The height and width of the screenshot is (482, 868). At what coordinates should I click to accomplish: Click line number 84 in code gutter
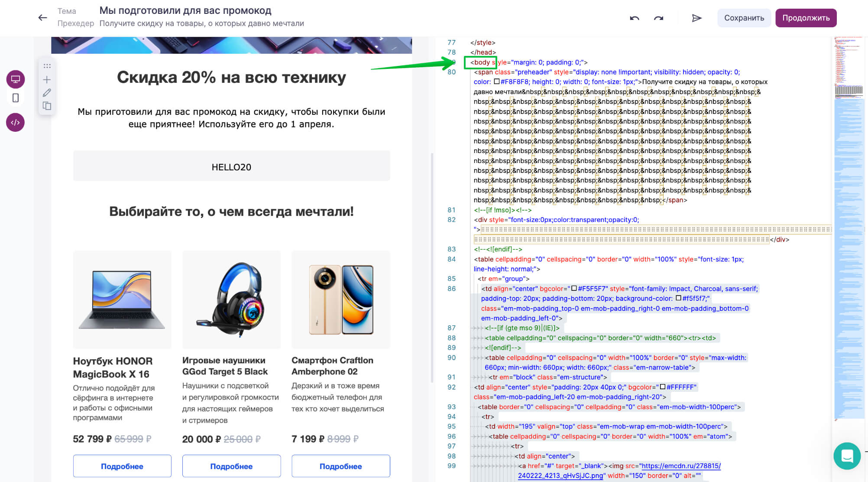pos(451,259)
